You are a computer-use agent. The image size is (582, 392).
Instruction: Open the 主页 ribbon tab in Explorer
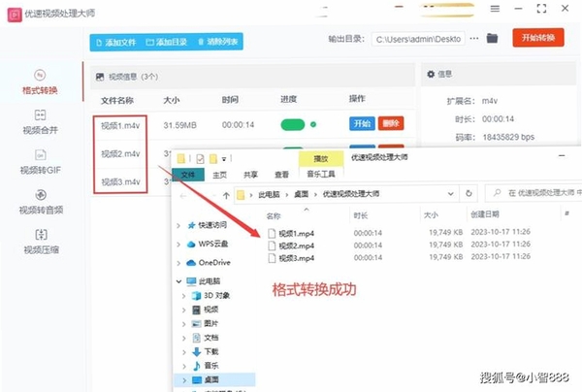click(x=219, y=175)
